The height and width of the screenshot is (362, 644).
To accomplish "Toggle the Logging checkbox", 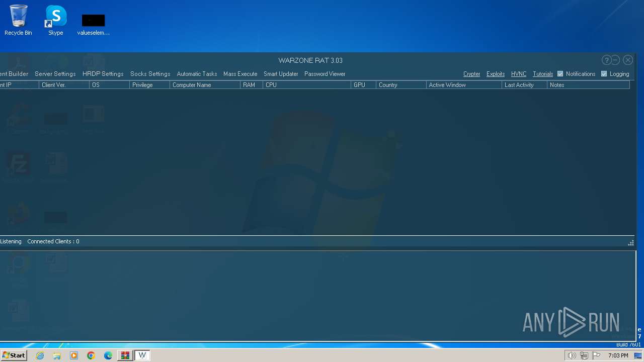I will pos(604,74).
